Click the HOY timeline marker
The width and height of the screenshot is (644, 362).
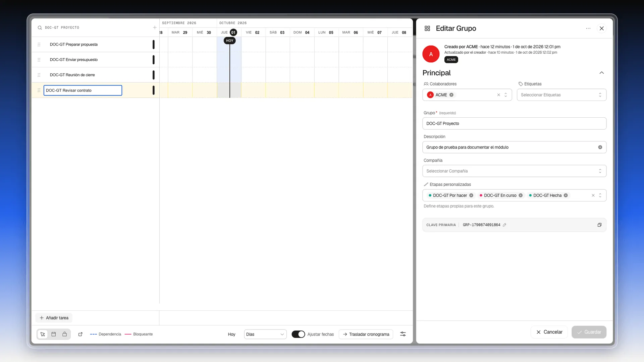click(x=229, y=41)
